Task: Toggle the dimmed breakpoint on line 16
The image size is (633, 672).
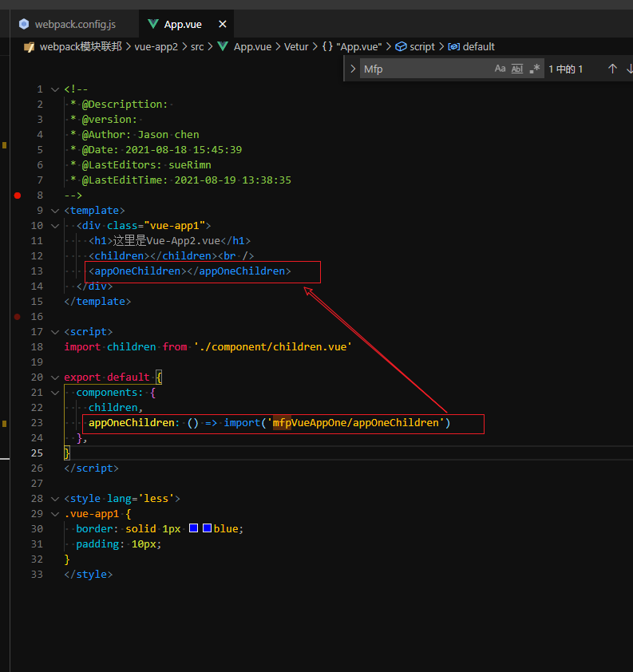Action: point(17,317)
